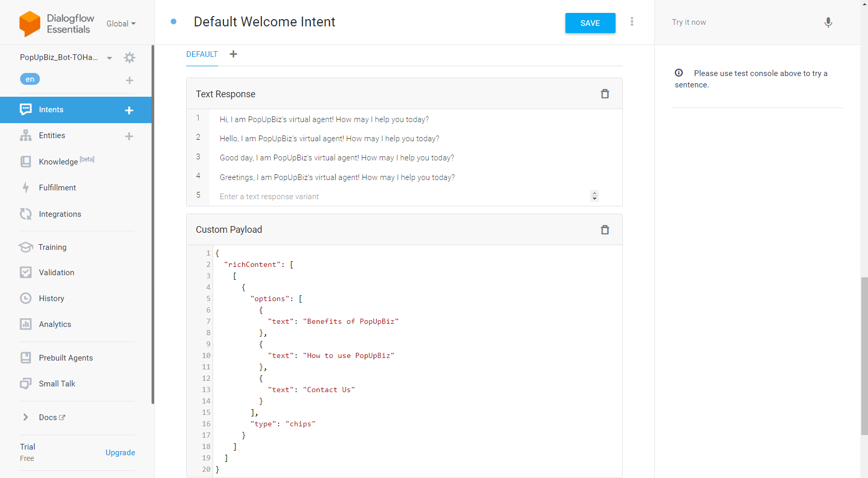Open the Global region dropdown
The height and width of the screenshot is (478, 868).
pyautogui.click(x=121, y=24)
